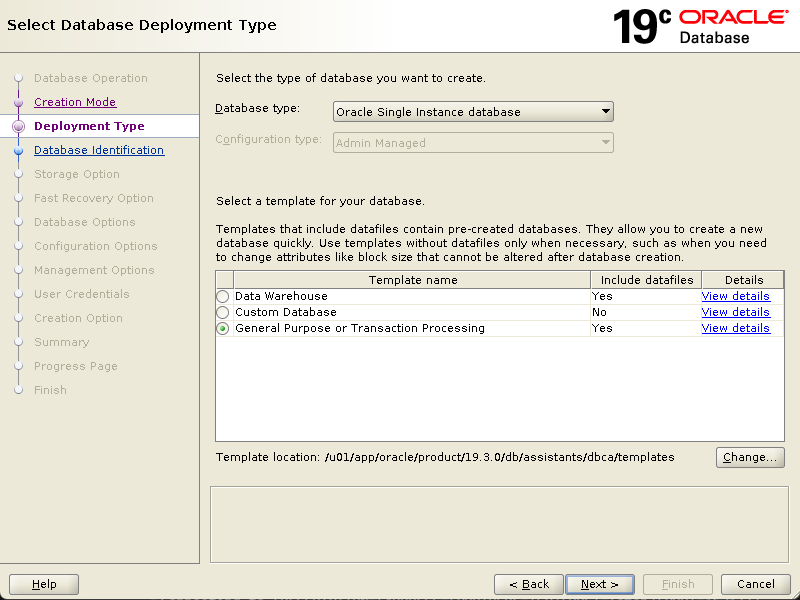Click the Management Options step label

(94, 270)
